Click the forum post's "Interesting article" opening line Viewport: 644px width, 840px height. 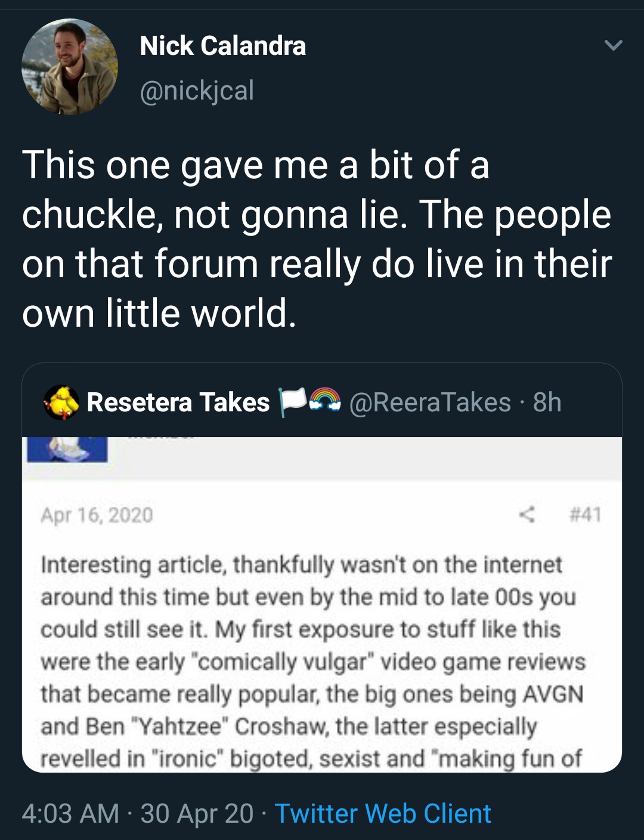[301, 565]
